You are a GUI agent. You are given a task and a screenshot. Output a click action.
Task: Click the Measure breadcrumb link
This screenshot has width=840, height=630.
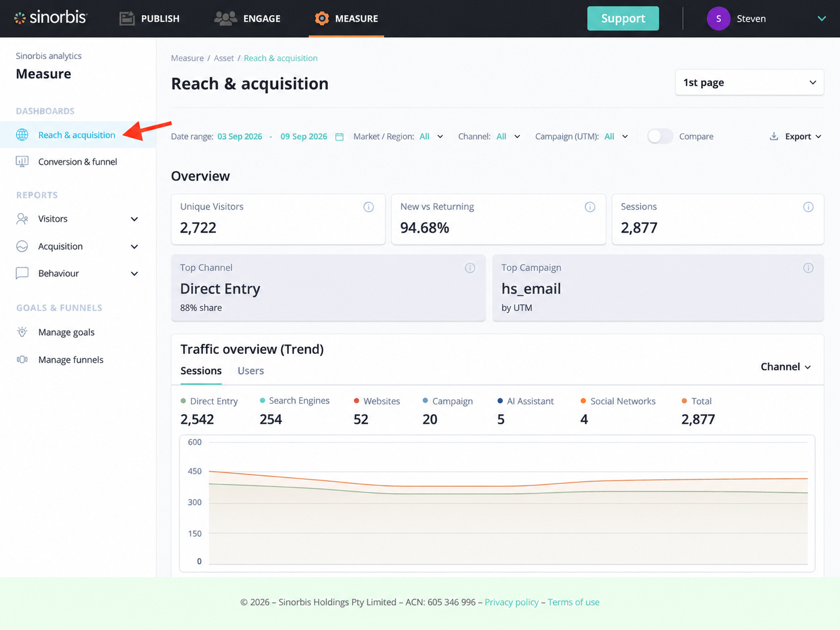[x=187, y=58]
